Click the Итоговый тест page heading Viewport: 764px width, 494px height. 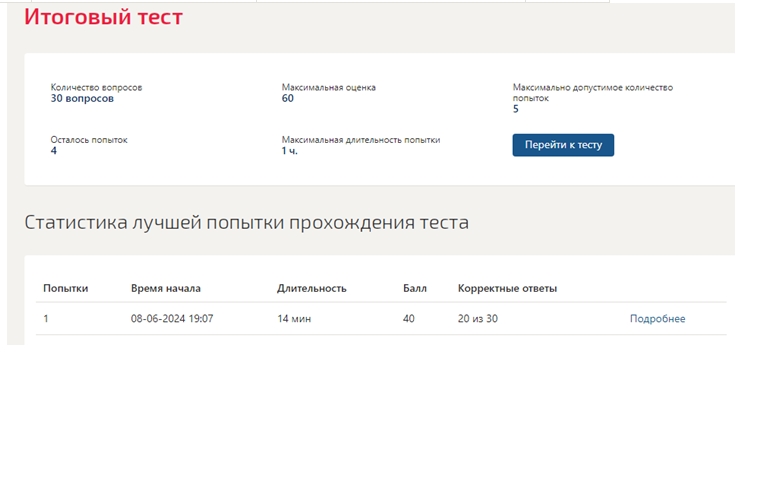(103, 17)
